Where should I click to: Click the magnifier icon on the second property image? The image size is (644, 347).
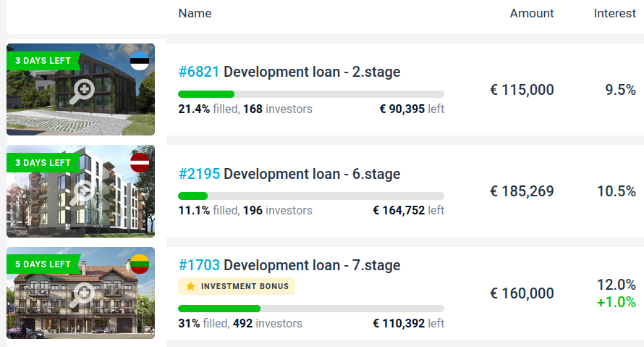pyautogui.click(x=82, y=193)
